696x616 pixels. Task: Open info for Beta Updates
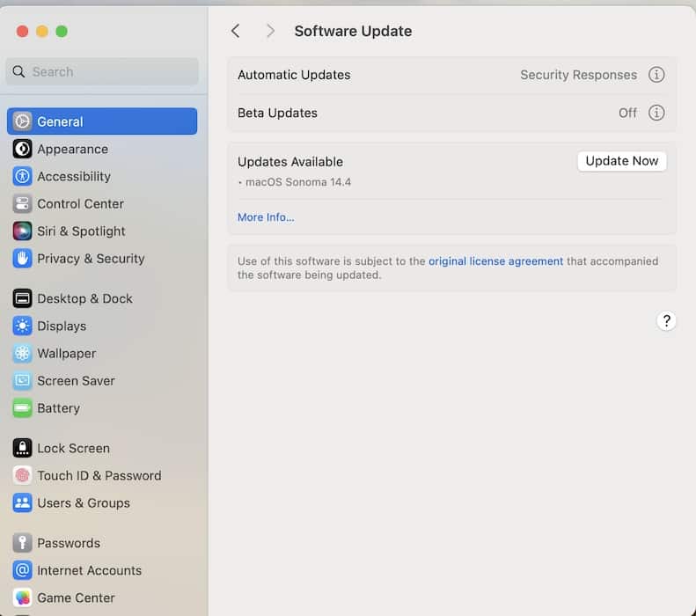[x=656, y=113]
